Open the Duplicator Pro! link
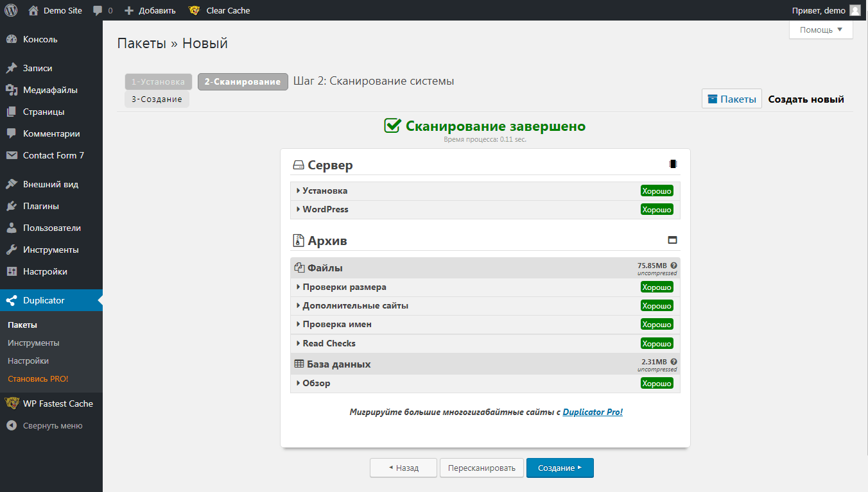This screenshot has width=868, height=492. point(593,412)
